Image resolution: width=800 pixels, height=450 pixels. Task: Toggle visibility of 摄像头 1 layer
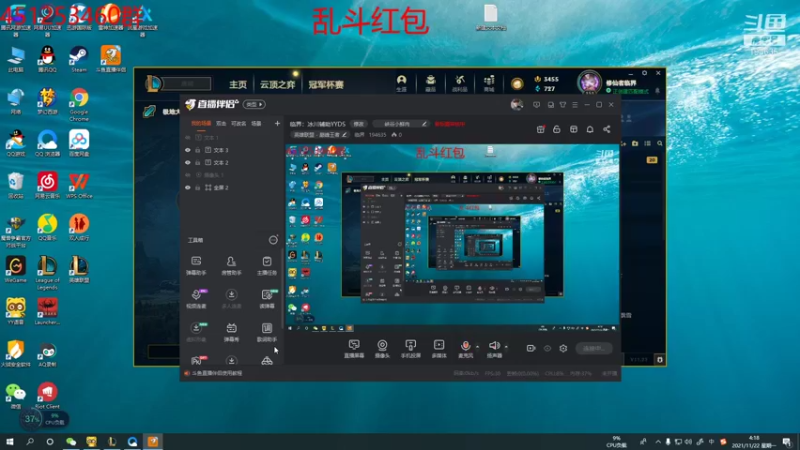click(x=188, y=175)
